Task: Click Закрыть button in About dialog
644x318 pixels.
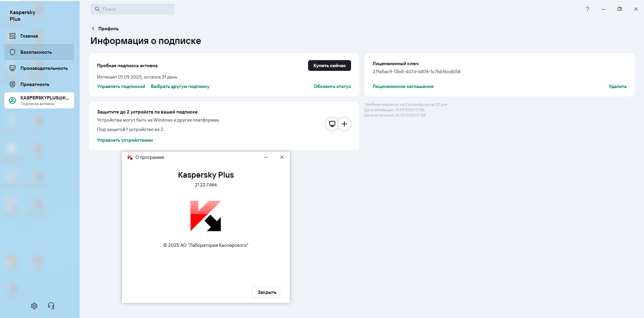Action: click(267, 292)
